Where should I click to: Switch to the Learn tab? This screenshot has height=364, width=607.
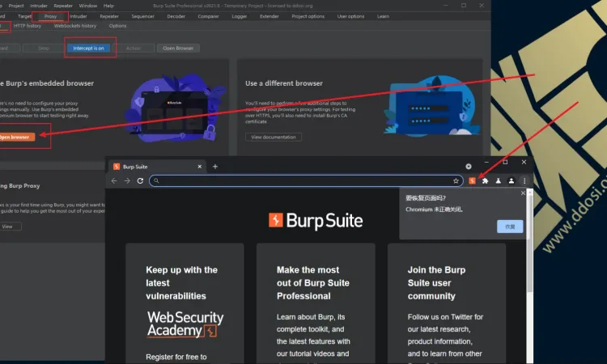coord(383,16)
